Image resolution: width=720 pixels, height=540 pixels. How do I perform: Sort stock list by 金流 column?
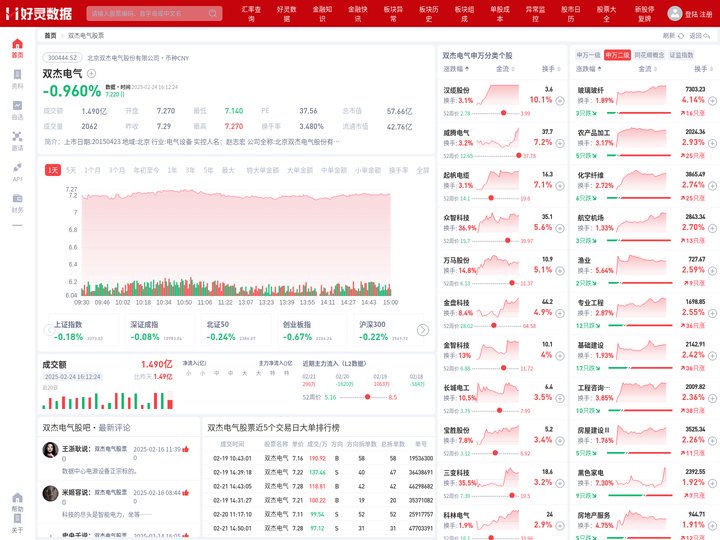[505, 69]
